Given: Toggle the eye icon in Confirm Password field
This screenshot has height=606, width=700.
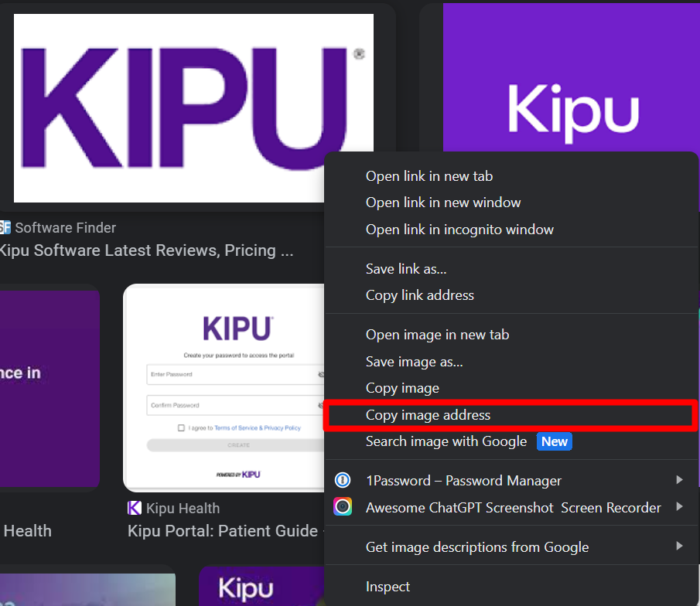Looking at the screenshot, I should coord(321,406).
